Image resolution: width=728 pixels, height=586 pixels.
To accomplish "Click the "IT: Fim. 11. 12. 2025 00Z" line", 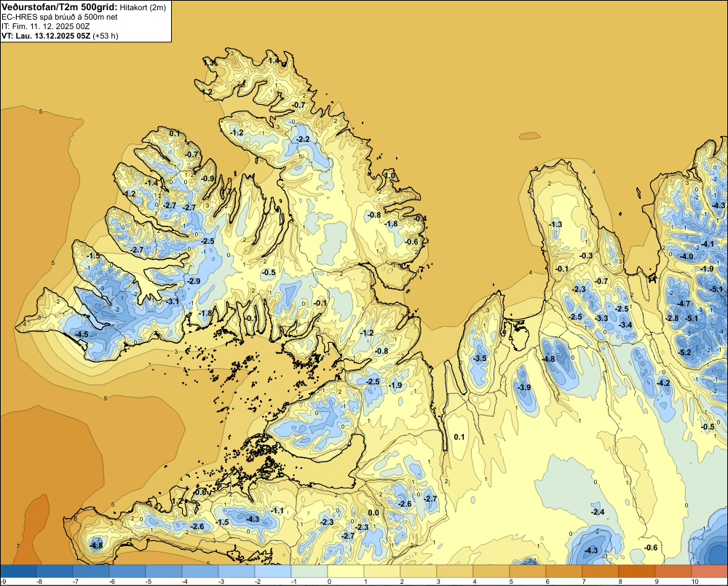I will tap(45, 26).
